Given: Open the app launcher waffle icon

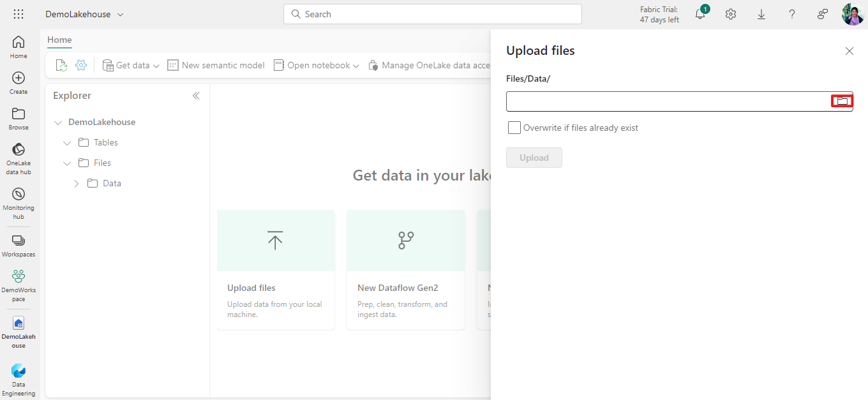Looking at the screenshot, I should coord(19,14).
